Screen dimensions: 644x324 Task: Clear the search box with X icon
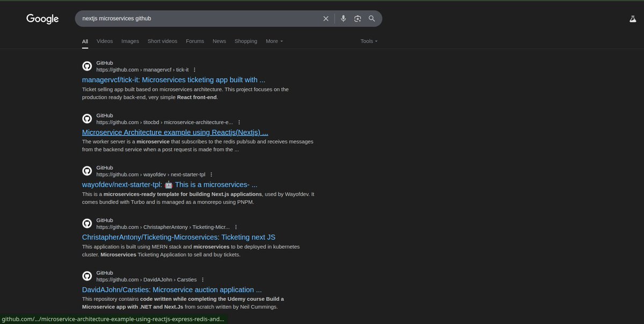(326, 18)
